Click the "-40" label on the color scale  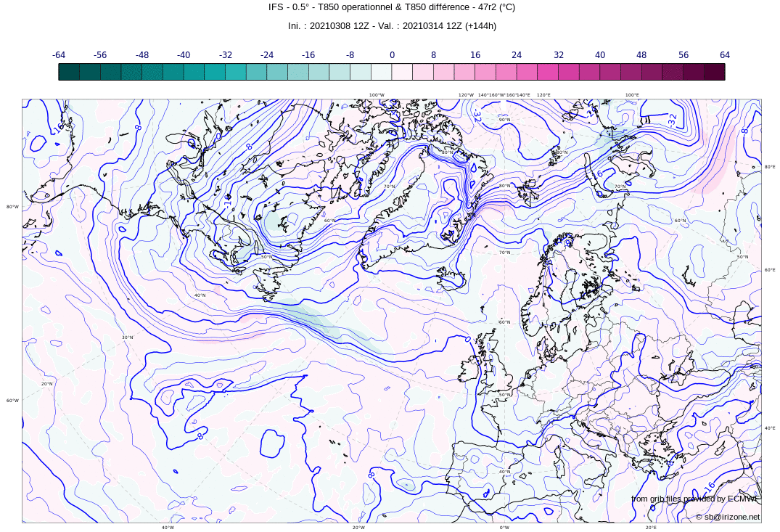click(x=184, y=54)
